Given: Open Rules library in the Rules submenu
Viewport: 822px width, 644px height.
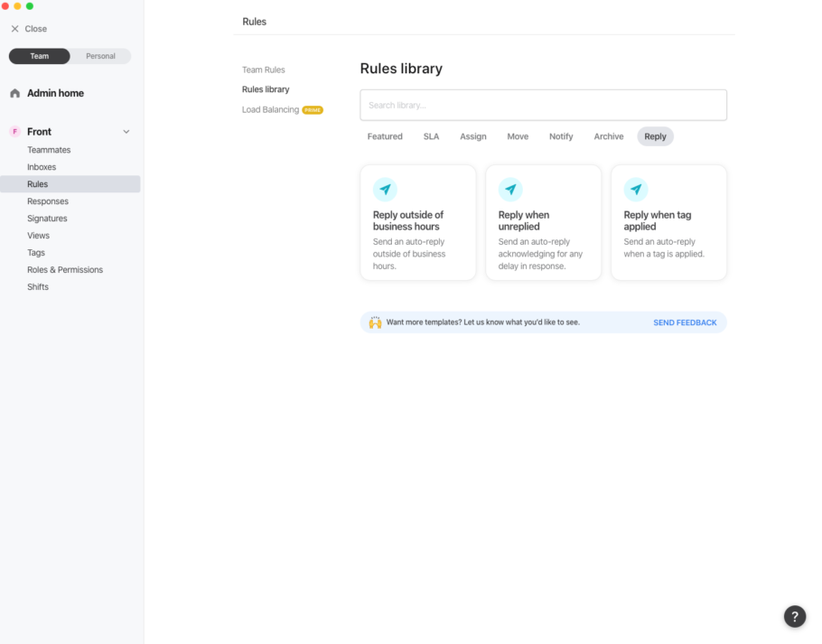Looking at the screenshot, I should tap(266, 89).
